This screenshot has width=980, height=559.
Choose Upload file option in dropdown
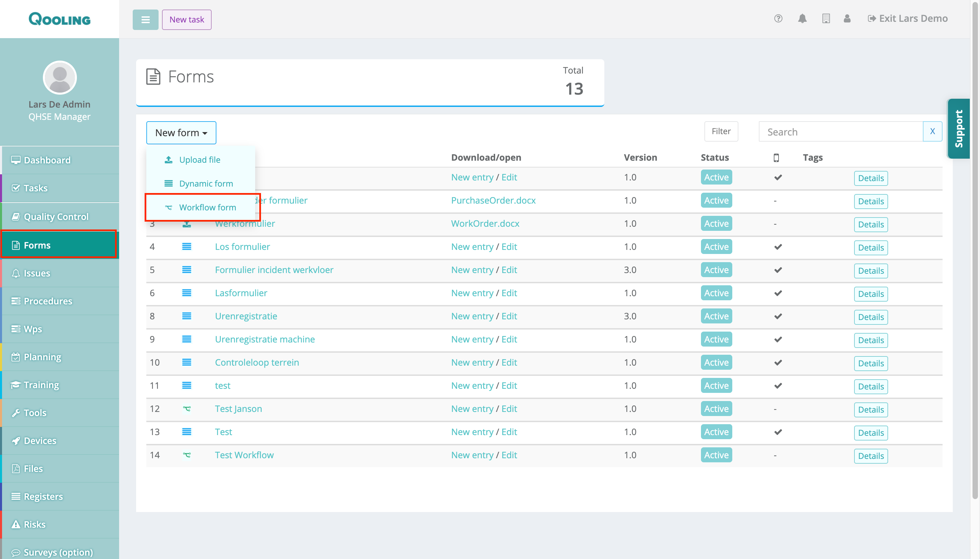coord(199,160)
